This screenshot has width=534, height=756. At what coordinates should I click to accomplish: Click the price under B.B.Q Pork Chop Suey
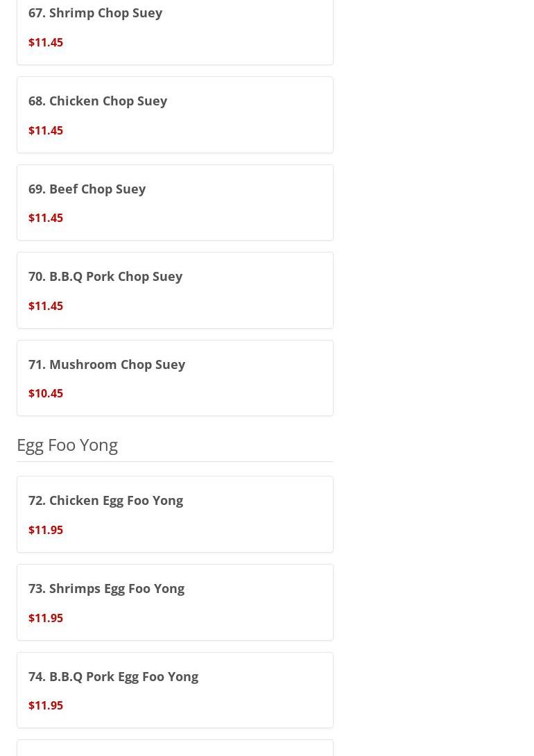tap(46, 306)
